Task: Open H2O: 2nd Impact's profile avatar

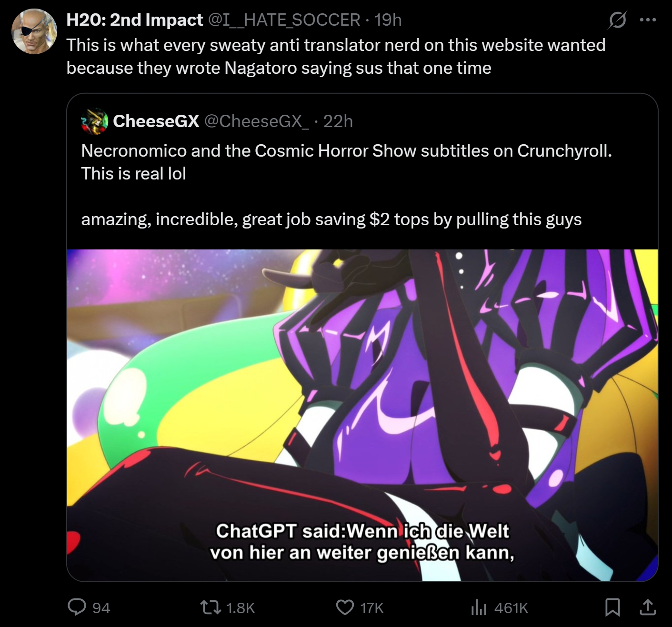Action: (x=34, y=31)
